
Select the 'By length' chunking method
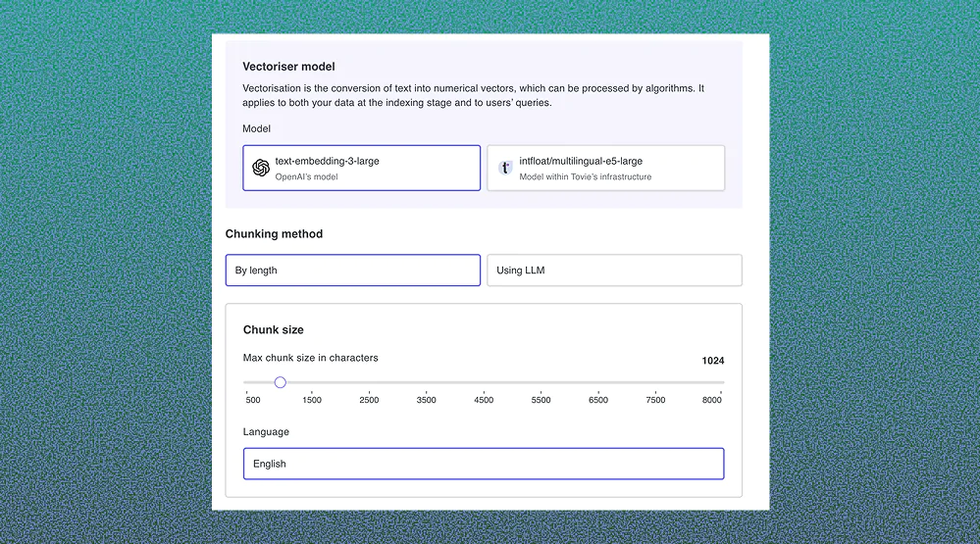point(352,271)
